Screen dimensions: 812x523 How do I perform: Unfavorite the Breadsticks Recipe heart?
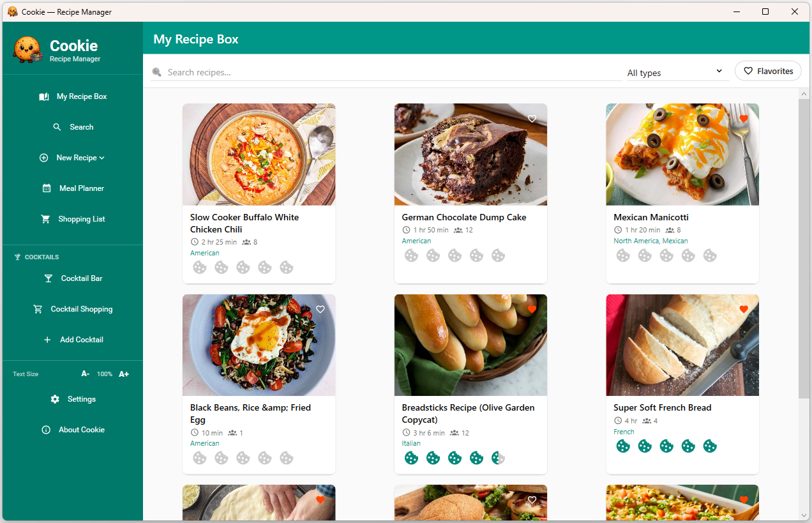pos(532,309)
